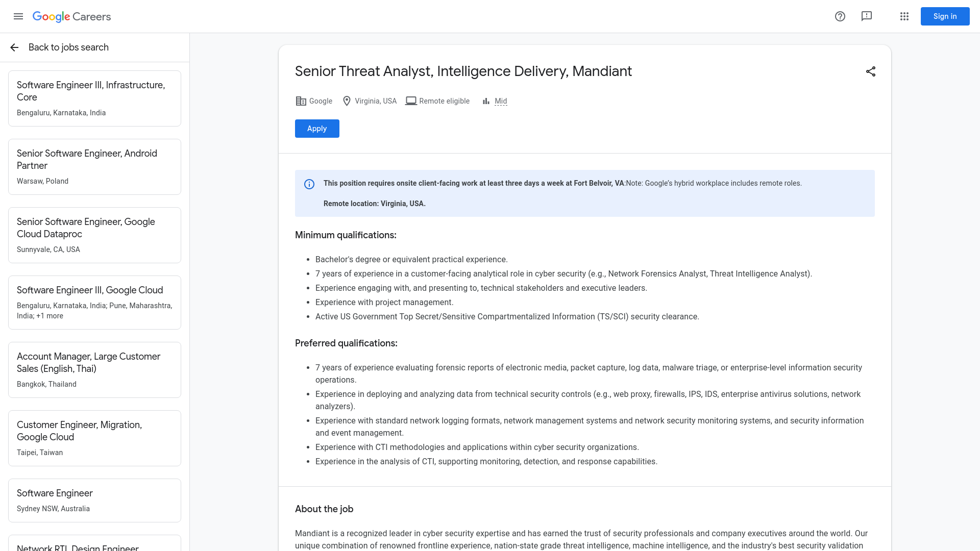Viewport: 980px width, 551px height.
Task: Click 'About the job' heading
Action: tap(324, 509)
